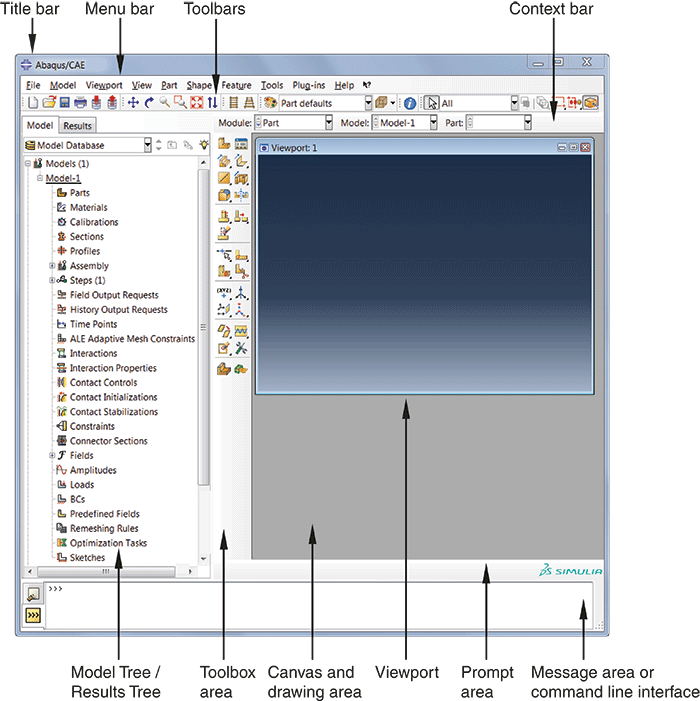Click the model tree horizontal scrollbar
Image resolution: width=700 pixels, height=701 pixels.
(x=104, y=570)
